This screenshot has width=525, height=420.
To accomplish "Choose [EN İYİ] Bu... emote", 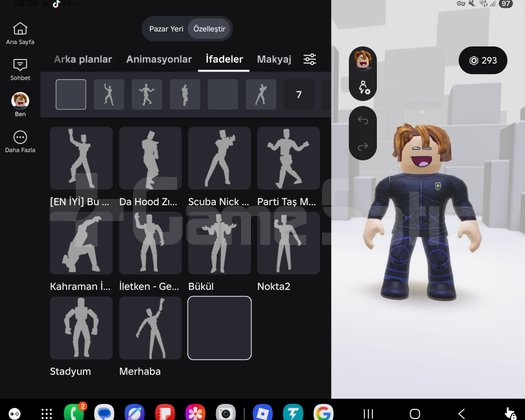I will (81, 158).
